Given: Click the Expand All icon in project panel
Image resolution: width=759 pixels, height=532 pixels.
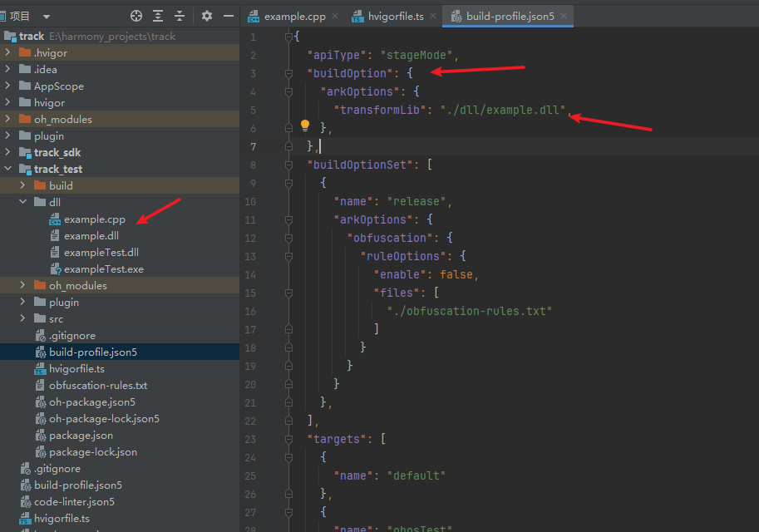Looking at the screenshot, I should (x=159, y=16).
